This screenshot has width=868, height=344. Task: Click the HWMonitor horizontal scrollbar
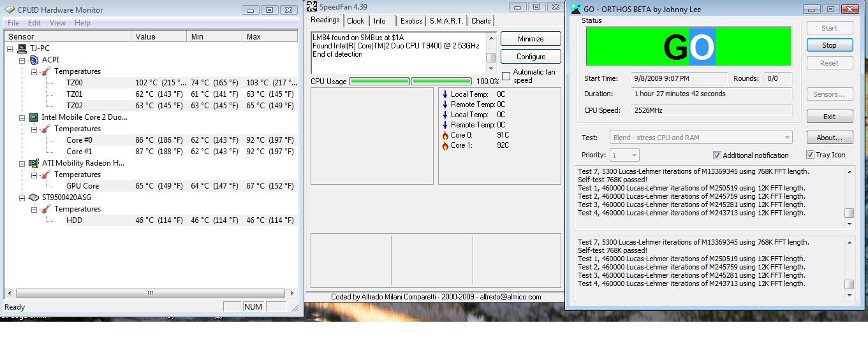click(x=151, y=294)
